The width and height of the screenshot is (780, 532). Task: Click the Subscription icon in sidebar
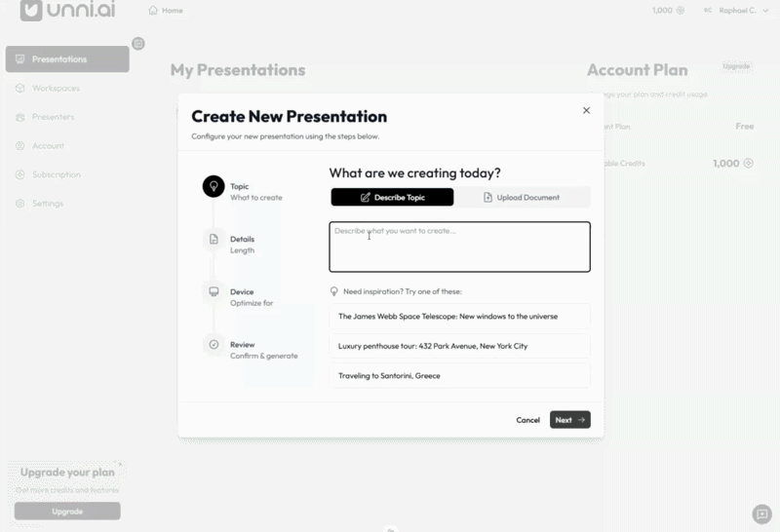pyautogui.click(x=19, y=174)
